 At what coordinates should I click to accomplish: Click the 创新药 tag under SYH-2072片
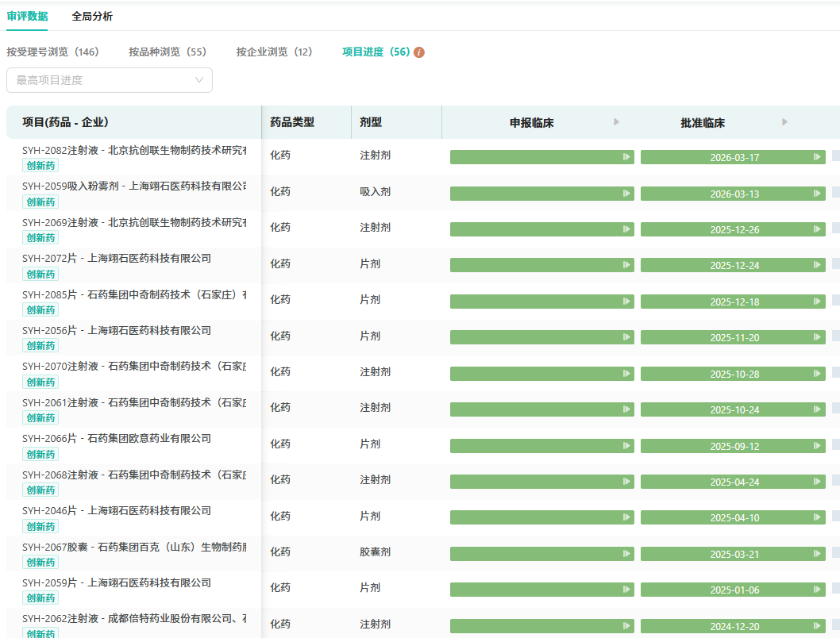point(40,274)
